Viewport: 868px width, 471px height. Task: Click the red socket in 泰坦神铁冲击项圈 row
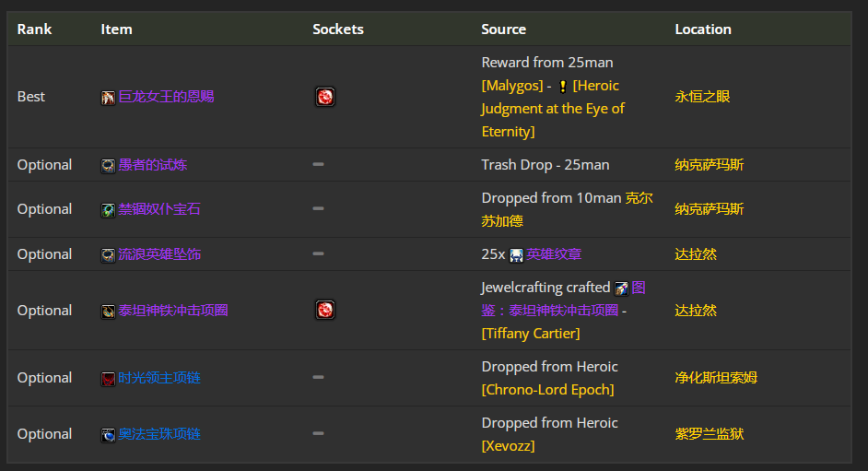325,310
